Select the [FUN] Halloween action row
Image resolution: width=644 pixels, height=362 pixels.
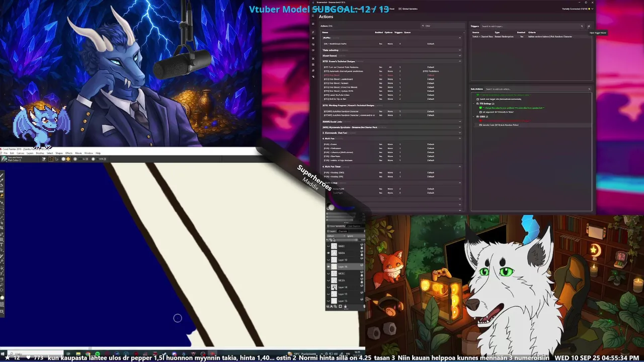(391, 148)
